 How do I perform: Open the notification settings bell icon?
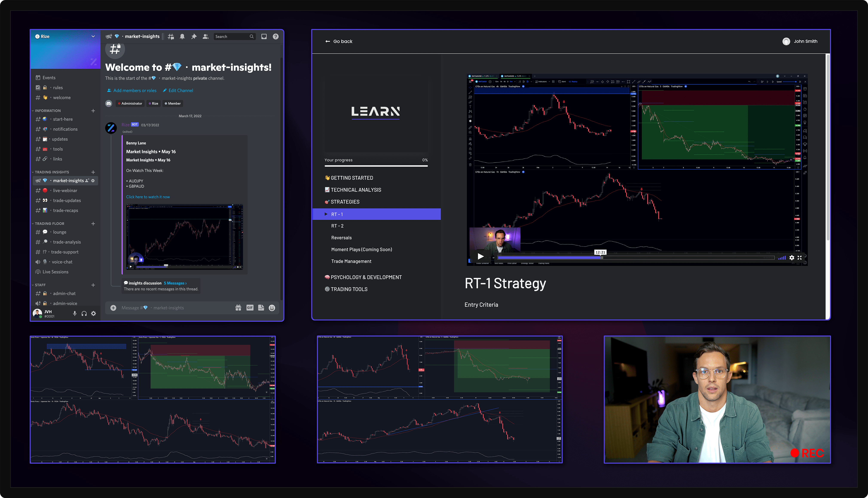pos(182,36)
